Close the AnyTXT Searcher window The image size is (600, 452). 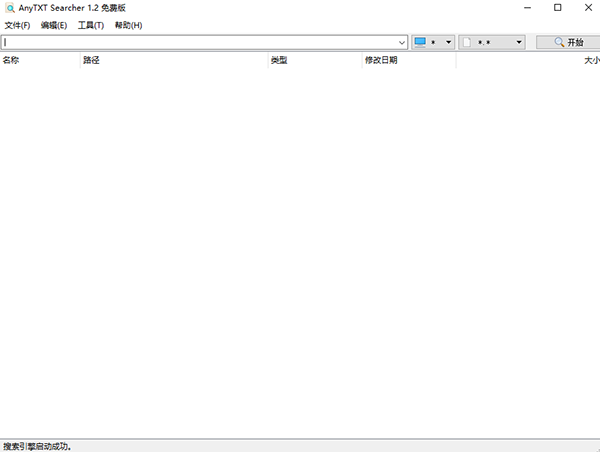pos(588,8)
